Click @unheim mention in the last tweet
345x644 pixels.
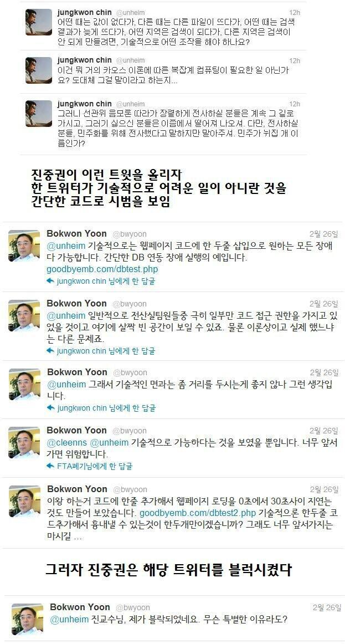tap(69, 620)
